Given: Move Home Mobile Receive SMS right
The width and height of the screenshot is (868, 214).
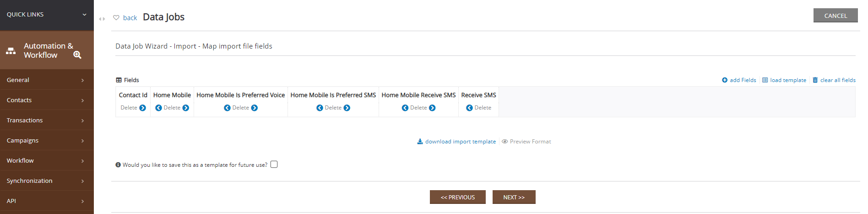Looking at the screenshot, I should [432, 108].
